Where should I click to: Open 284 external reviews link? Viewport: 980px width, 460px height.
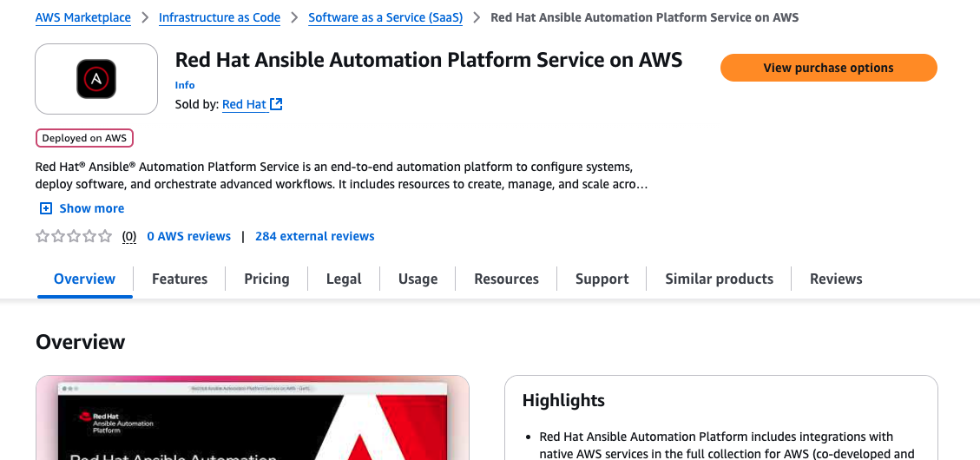pos(315,236)
